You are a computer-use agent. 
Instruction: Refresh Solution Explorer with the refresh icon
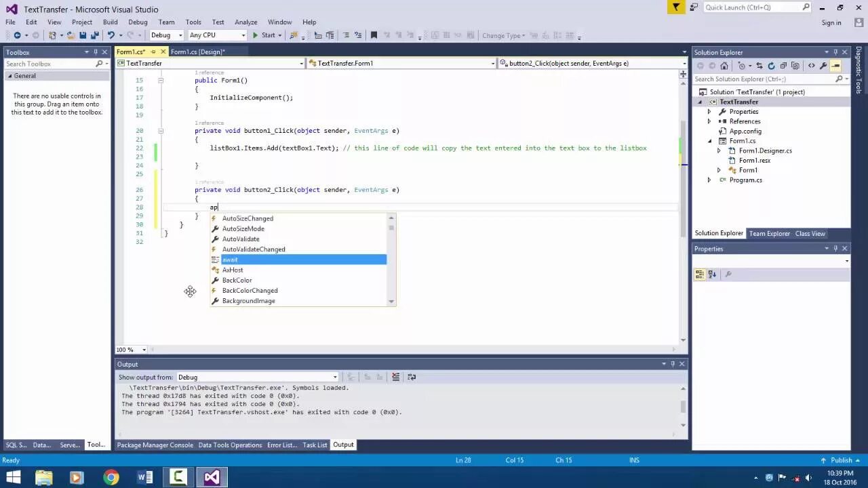(x=771, y=66)
